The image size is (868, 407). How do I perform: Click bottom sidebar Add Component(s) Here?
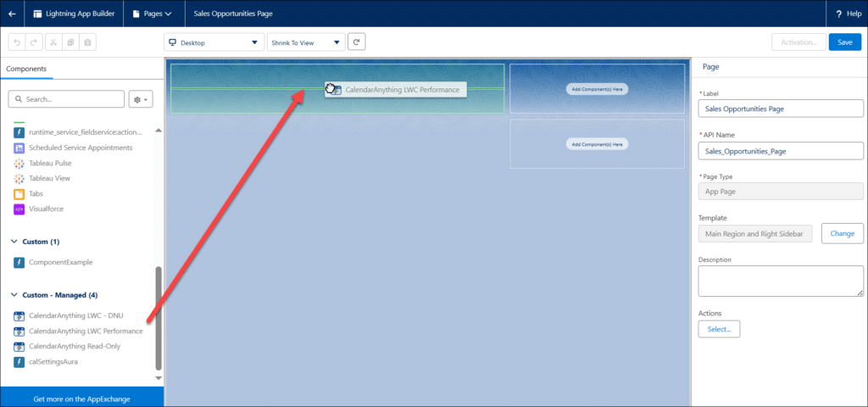tap(597, 144)
